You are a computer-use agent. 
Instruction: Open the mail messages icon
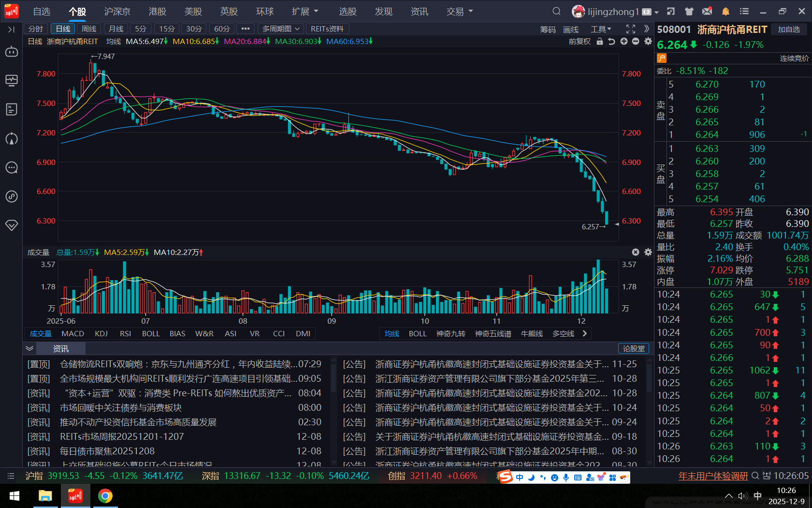pyautogui.click(x=707, y=11)
